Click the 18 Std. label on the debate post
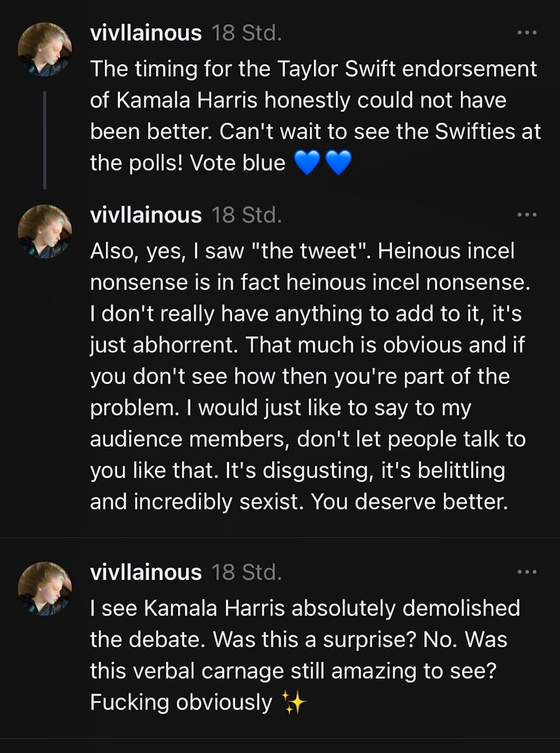The width and height of the screenshot is (560, 753). [x=246, y=572]
